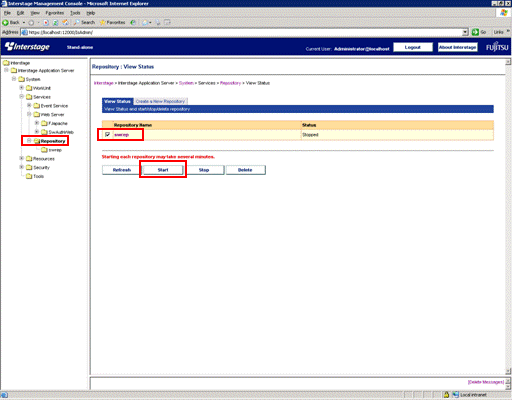Viewport: 512px width, 400px height.
Task: Open the Help menu
Action: (x=91, y=13)
